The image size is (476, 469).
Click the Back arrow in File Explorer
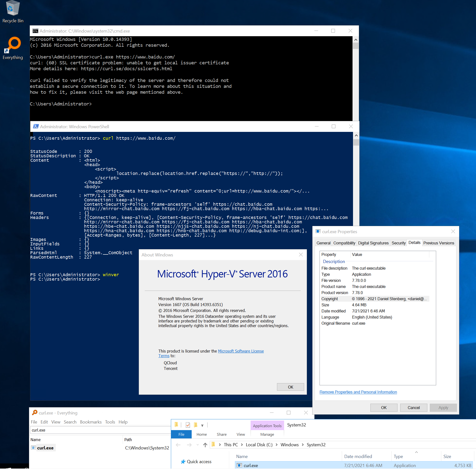pos(178,445)
